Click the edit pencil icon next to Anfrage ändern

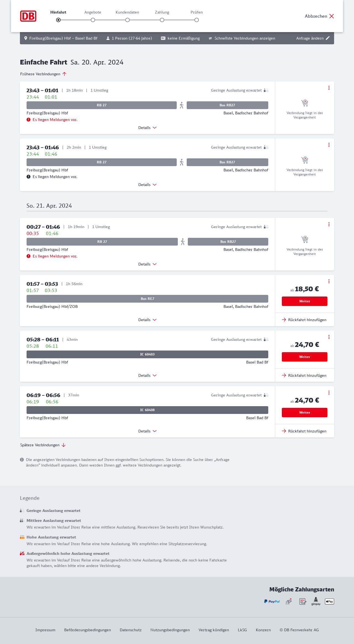point(328,38)
